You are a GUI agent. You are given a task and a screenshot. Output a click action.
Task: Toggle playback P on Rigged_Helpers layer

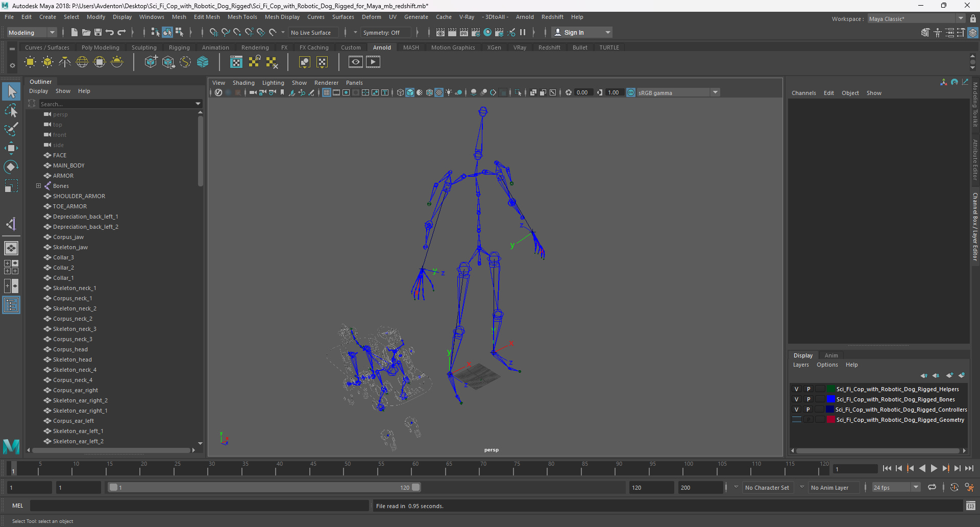808,389
